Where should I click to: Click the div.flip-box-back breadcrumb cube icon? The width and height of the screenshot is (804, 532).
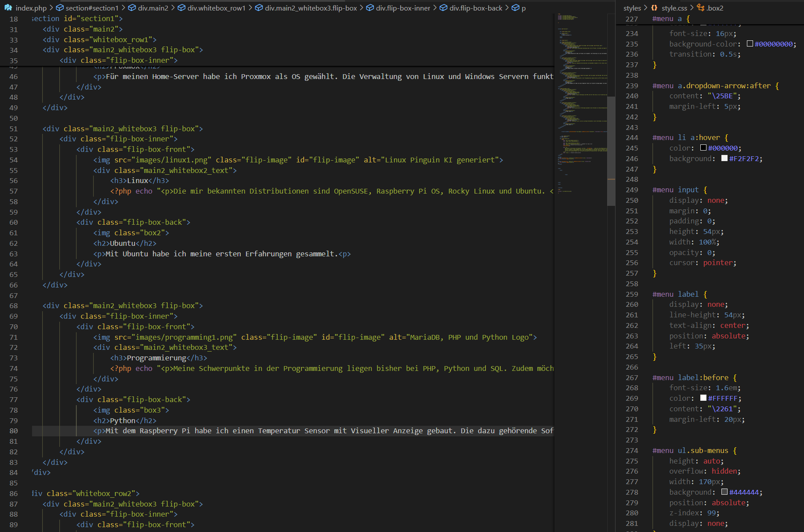tap(444, 8)
